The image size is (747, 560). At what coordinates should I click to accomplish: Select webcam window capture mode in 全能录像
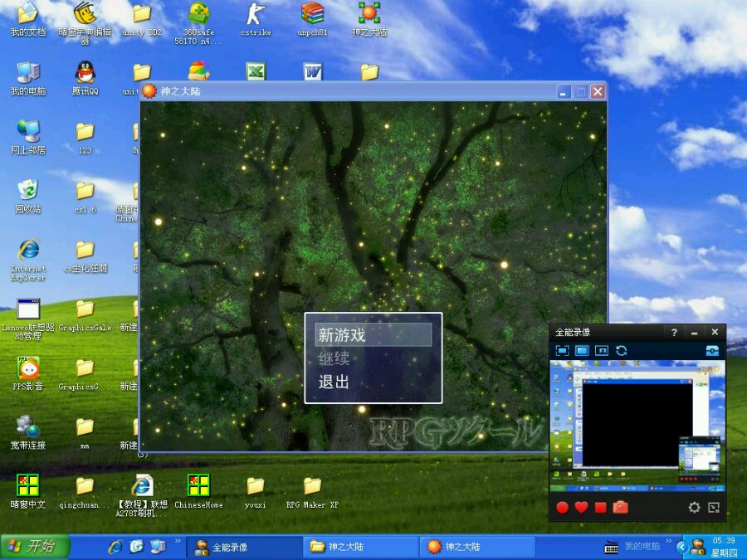point(602,351)
